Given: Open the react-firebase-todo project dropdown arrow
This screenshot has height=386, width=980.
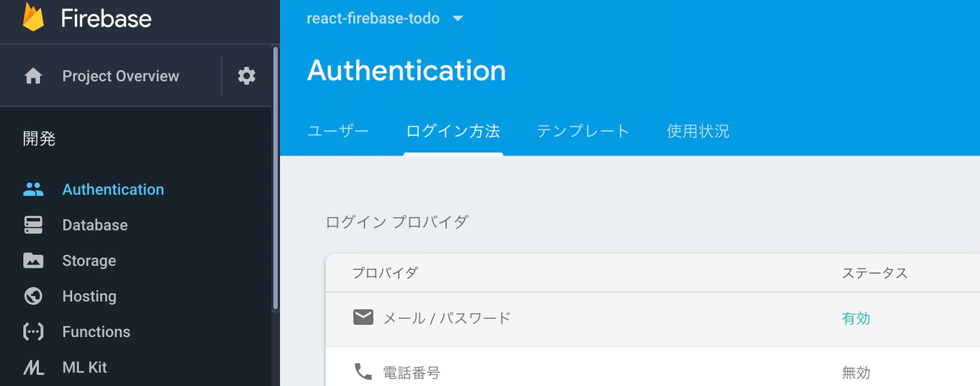Looking at the screenshot, I should coord(458,18).
